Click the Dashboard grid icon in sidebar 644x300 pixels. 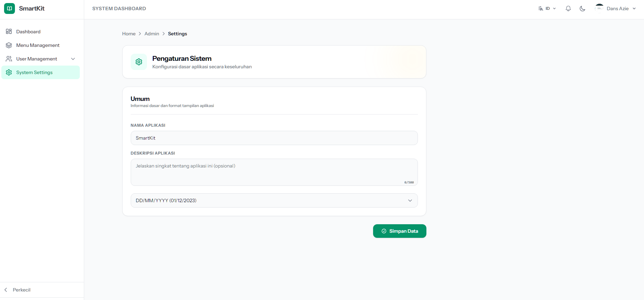click(x=9, y=32)
